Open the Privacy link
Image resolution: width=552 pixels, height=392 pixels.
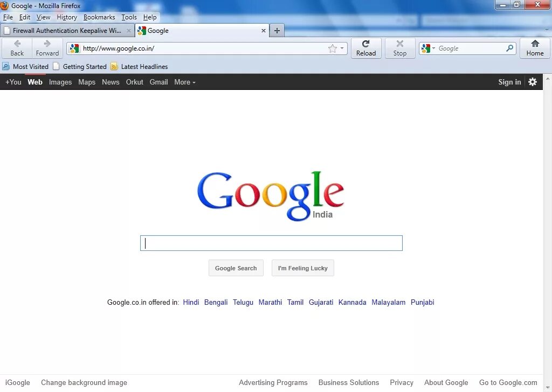click(401, 382)
